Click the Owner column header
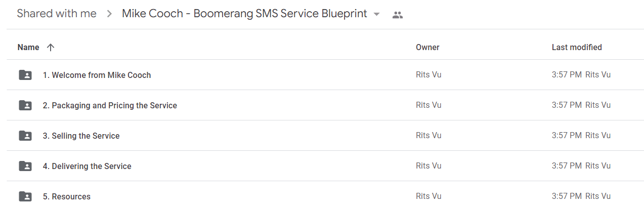 [x=427, y=47]
